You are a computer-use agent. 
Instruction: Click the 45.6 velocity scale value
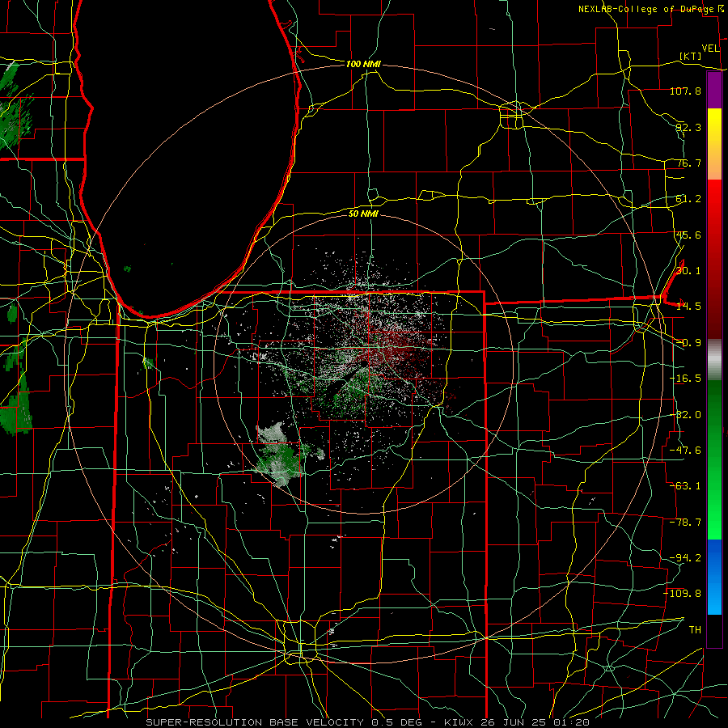[x=688, y=235]
